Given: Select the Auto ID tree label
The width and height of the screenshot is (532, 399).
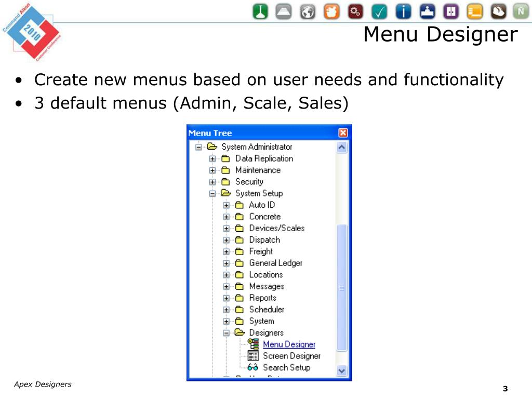Looking at the screenshot, I should tap(262, 205).
